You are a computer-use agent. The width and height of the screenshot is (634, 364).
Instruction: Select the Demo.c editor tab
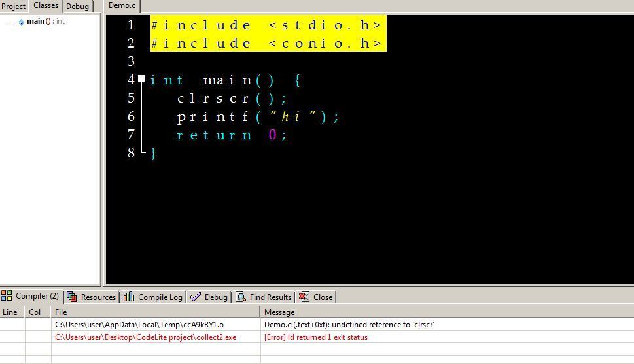click(x=122, y=5)
